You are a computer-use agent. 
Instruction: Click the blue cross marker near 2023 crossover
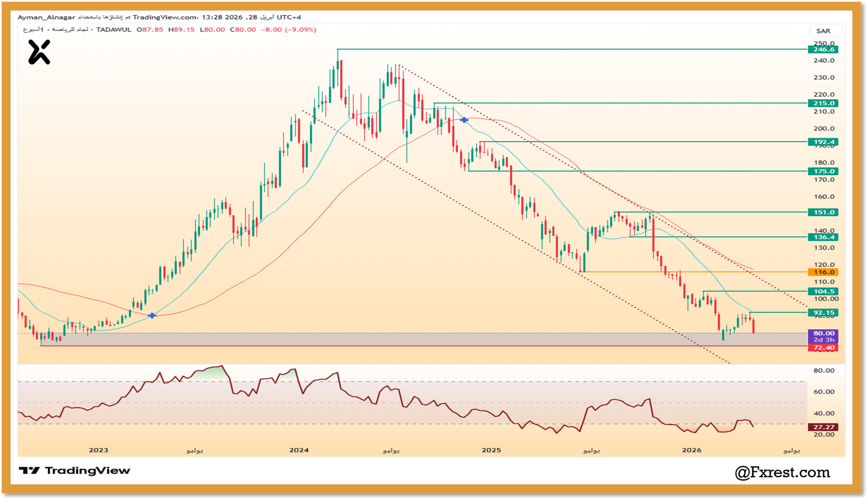(152, 315)
